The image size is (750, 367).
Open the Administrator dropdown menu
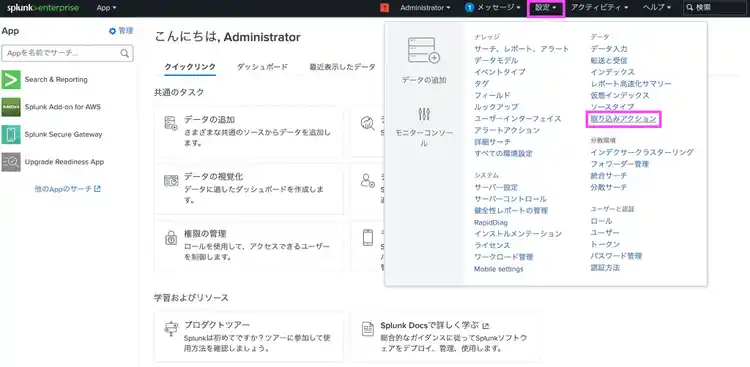[x=425, y=8]
